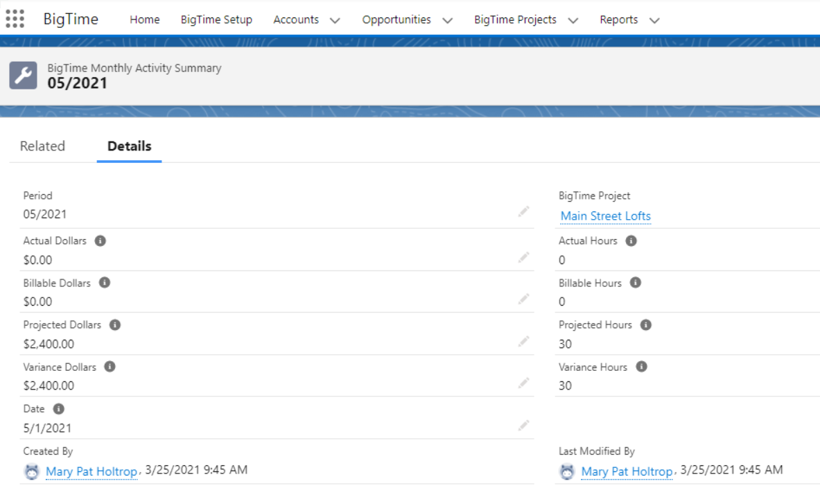Image resolution: width=820 pixels, height=504 pixels.
Task: Click the Projected Hours value 30
Action: [x=566, y=344]
